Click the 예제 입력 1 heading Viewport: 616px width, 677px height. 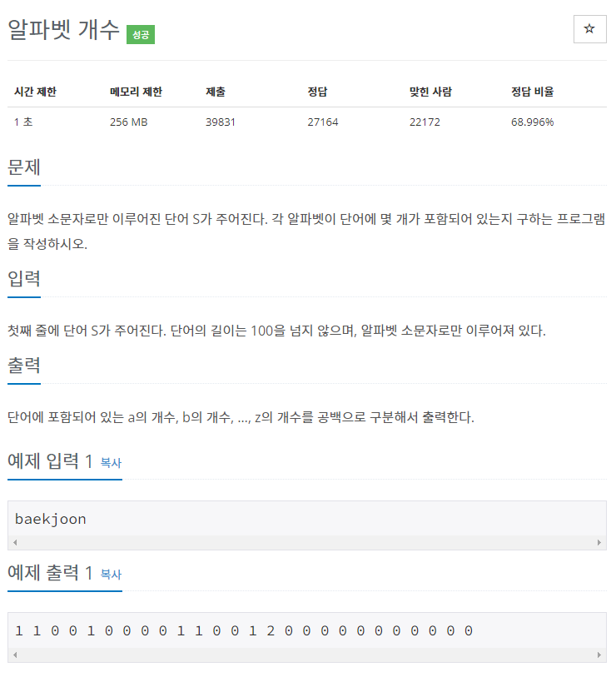tap(51, 461)
